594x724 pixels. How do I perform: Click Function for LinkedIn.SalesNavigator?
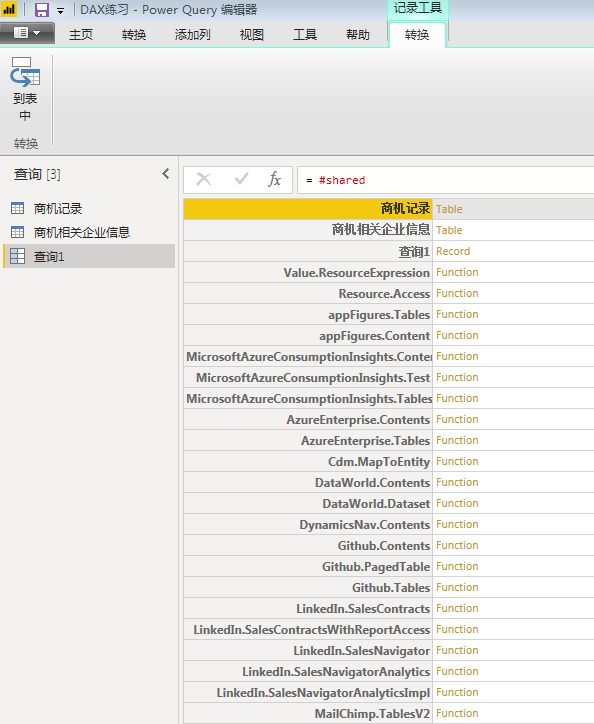457,651
